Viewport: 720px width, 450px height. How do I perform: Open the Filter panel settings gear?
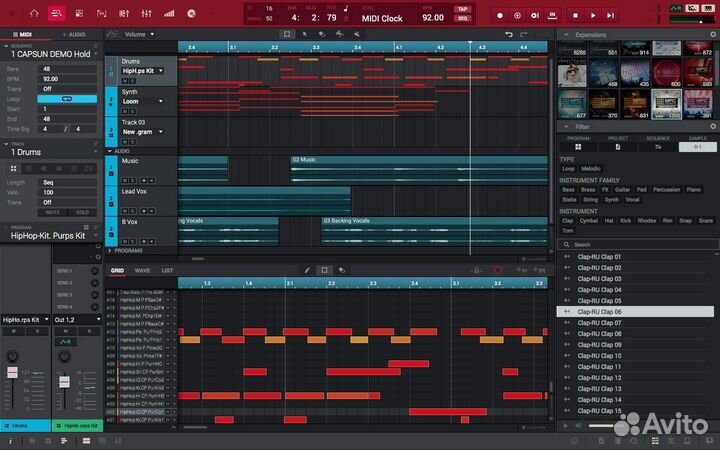click(x=713, y=126)
